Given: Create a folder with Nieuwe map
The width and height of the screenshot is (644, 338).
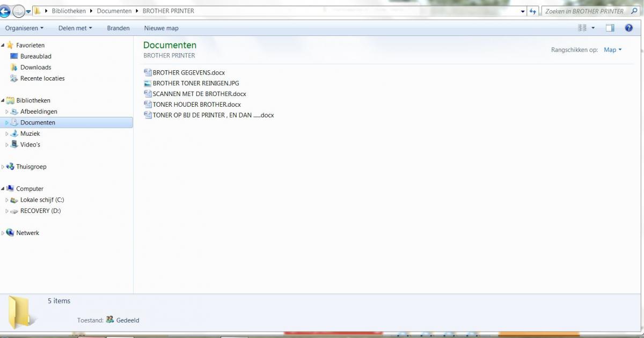Looking at the screenshot, I should pos(161,28).
